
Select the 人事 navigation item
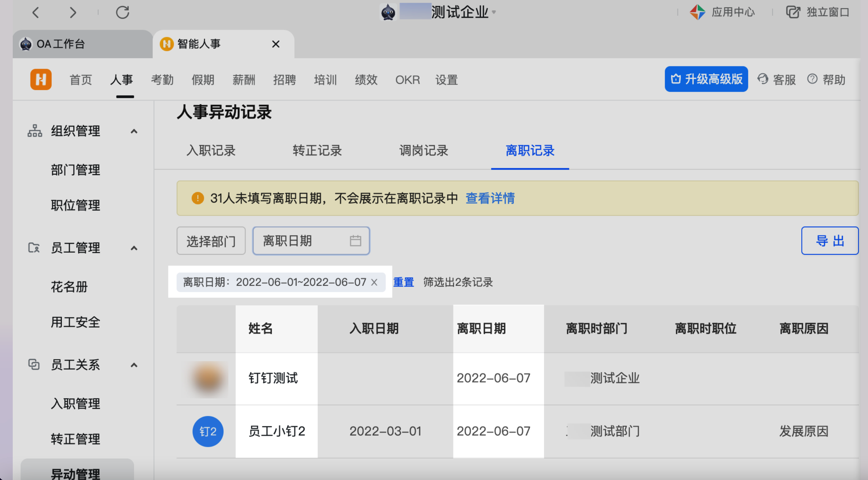[x=122, y=80]
